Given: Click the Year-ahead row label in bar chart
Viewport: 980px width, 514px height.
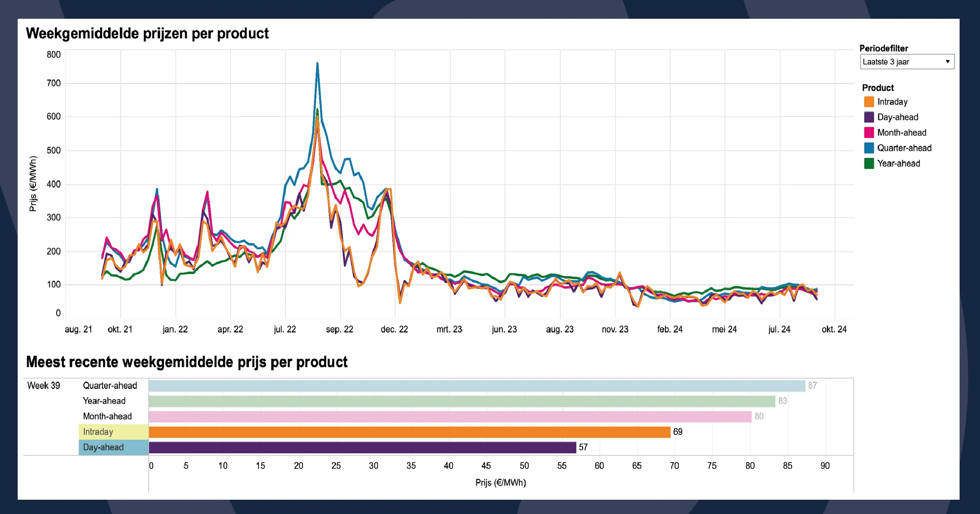Looking at the screenshot, I should point(104,401).
